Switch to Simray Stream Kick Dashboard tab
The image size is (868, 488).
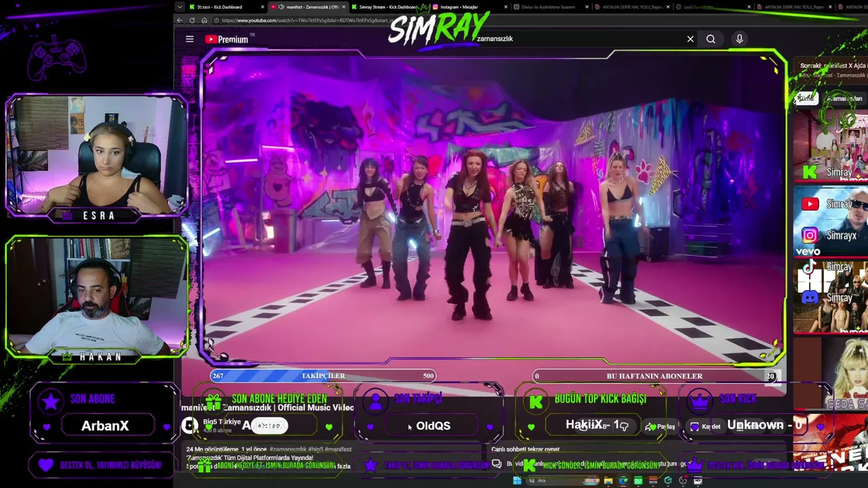click(388, 7)
